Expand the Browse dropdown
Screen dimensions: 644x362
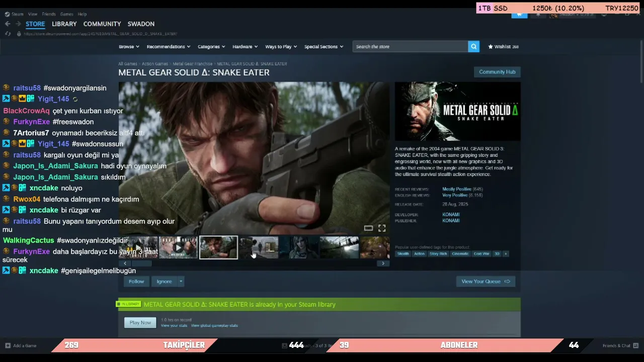click(128, 47)
